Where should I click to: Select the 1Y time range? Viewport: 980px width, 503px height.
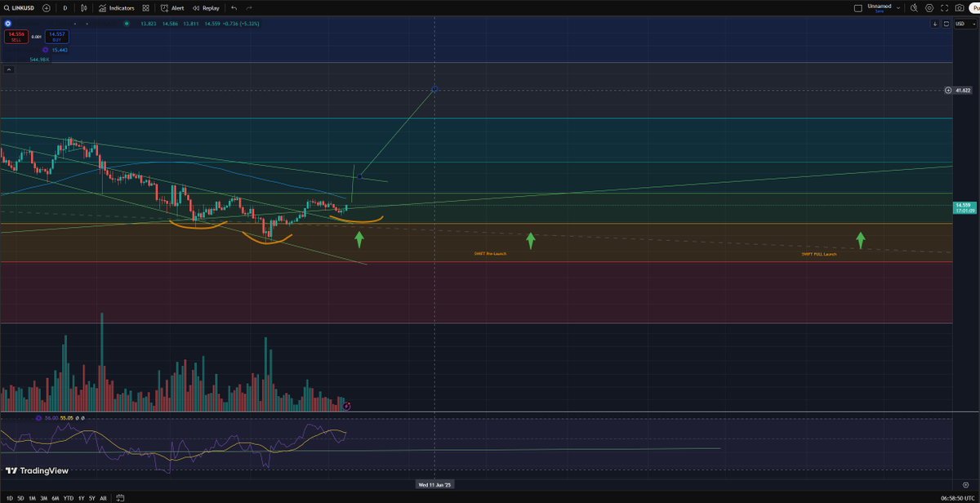tap(81, 497)
